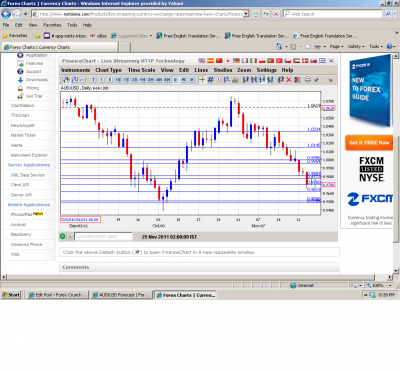Click the first chart toolbar icon
This screenshot has height=371, width=400.
tap(66, 80)
